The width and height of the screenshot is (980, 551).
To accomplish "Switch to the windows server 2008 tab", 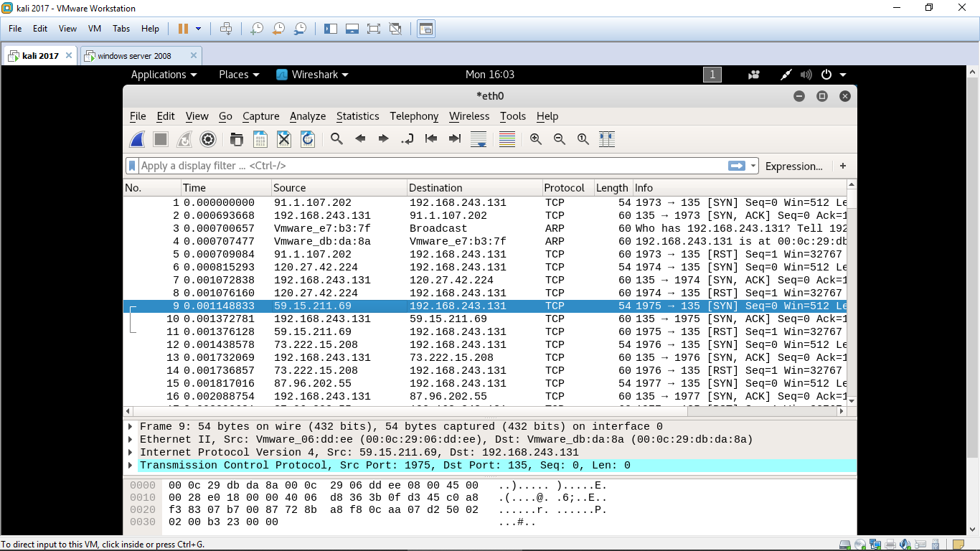I will coord(134,56).
